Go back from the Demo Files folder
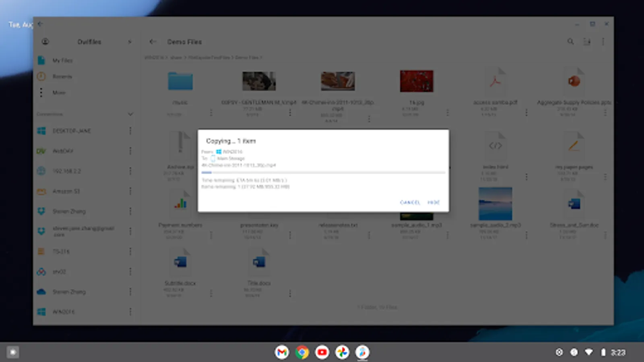The height and width of the screenshot is (362, 644). (x=153, y=41)
